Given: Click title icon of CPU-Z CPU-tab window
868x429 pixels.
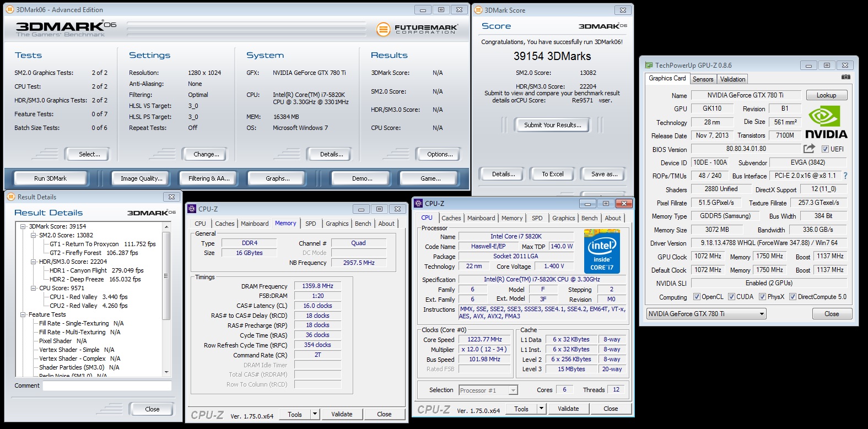Looking at the screenshot, I should [418, 203].
